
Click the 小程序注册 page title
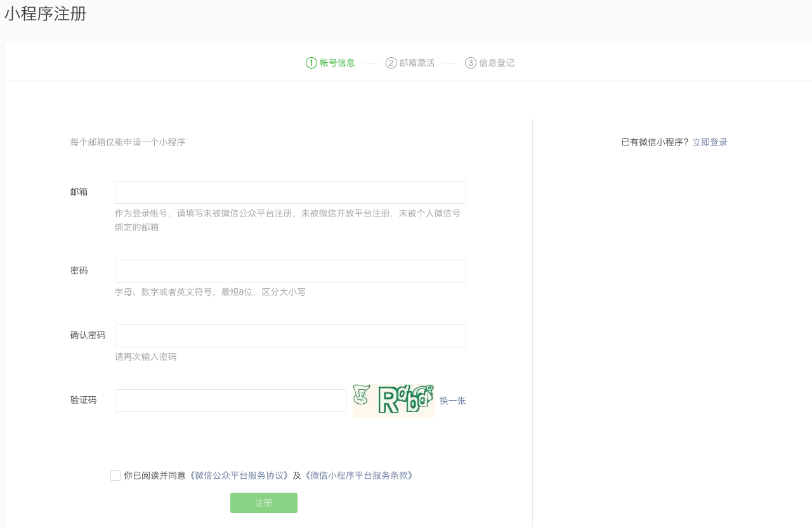coord(46,14)
